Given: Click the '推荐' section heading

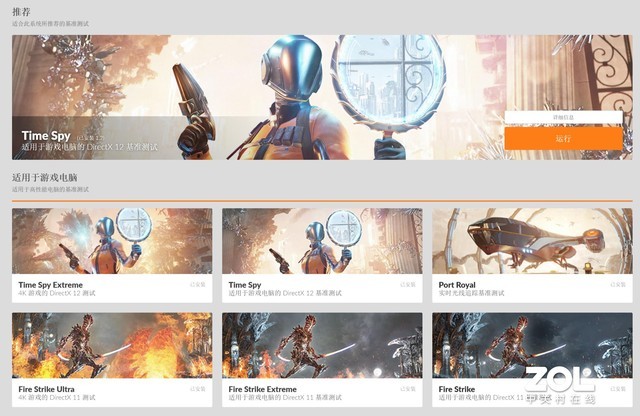Looking at the screenshot, I should click(x=21, y=12).
